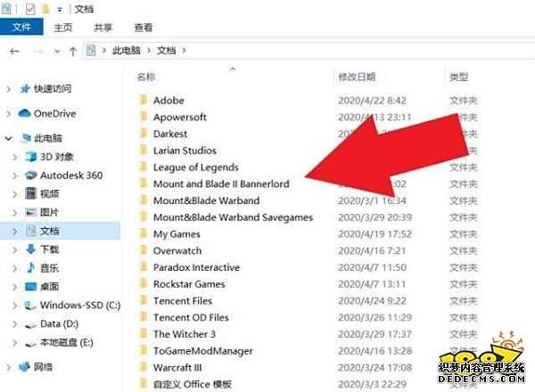Select the 文档 document icon in sidebar
This screenshot has height=392, width=535.
tap(31, 231)
